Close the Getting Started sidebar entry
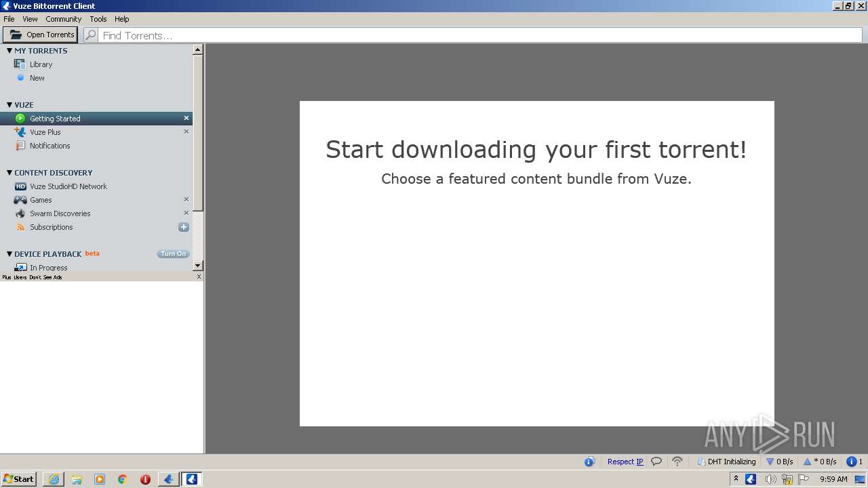 pyautogui.click(x=186, y=118)
